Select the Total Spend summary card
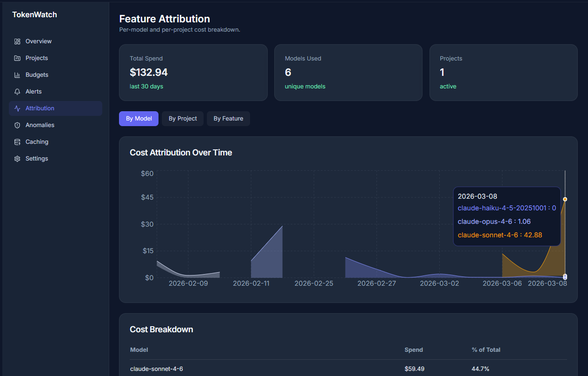Screen dimensions: 588x376 click(x=193, y=73)
